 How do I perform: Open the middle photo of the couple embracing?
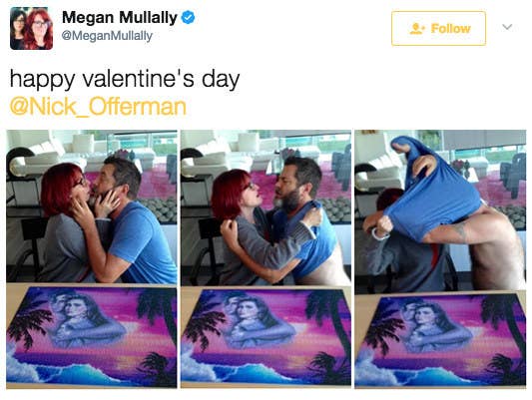tap(266, 259)
